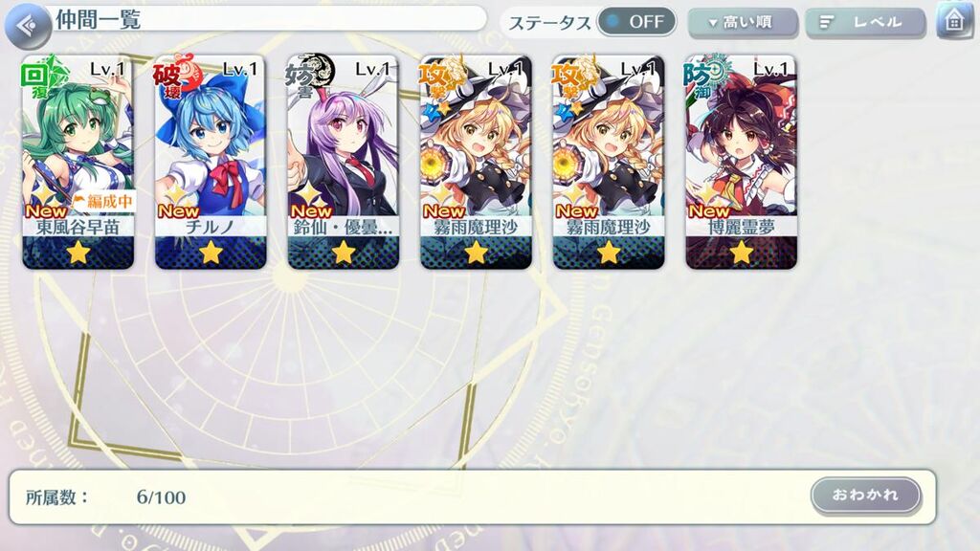Switch sort order with 高い順 button

click(x=743, y=23)
